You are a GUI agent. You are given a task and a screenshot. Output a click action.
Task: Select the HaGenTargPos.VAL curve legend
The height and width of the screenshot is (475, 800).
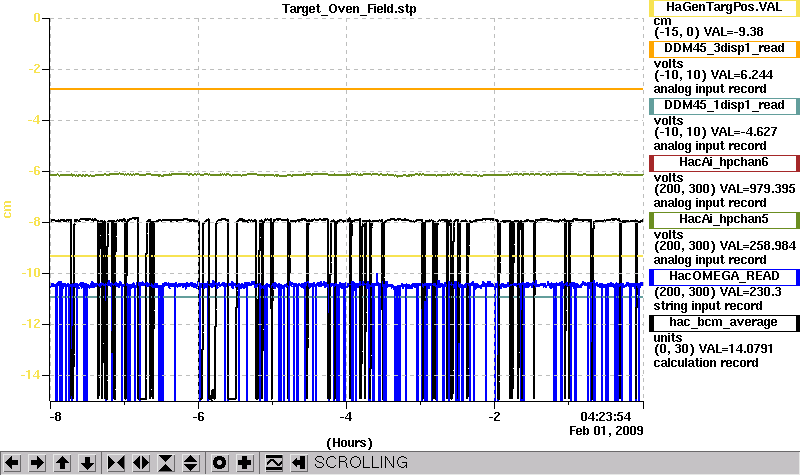pos(723,8)
